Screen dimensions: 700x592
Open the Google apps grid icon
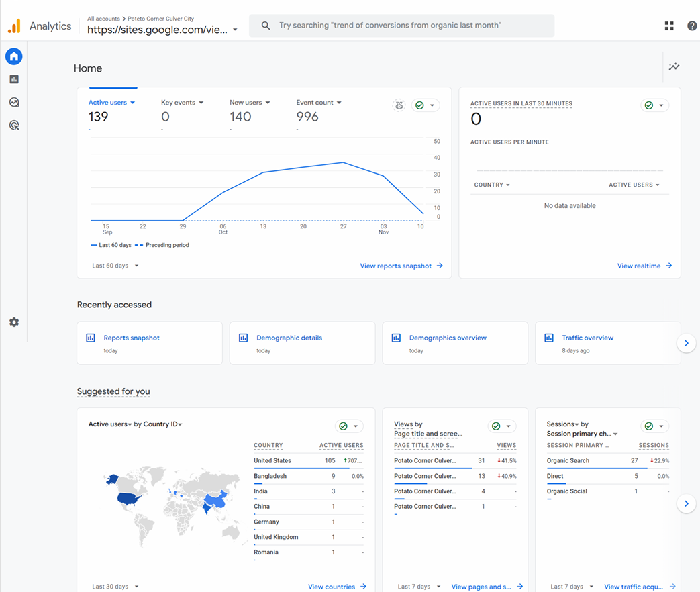(x=669, y=26)
